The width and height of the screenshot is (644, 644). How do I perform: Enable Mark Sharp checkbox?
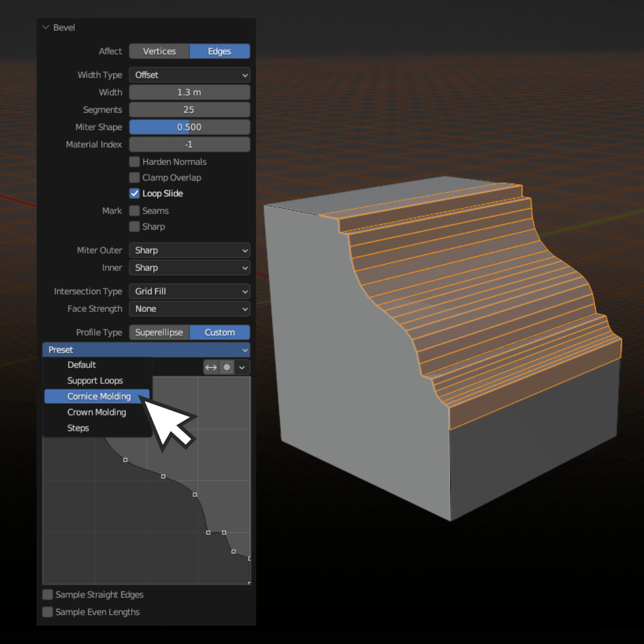(134, 227)
